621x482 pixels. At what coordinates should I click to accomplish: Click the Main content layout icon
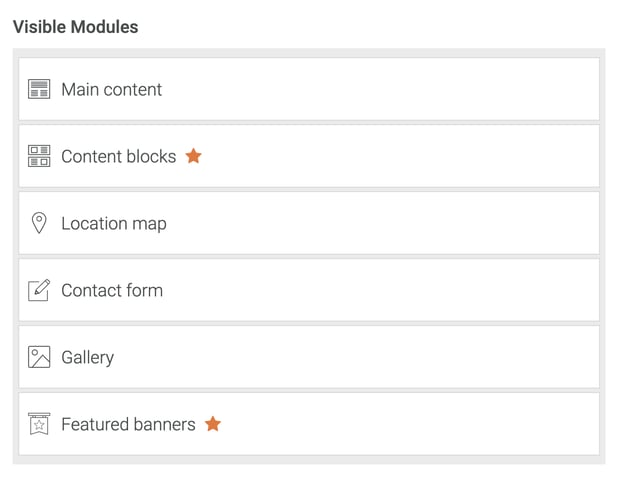[x=39, y=90]
